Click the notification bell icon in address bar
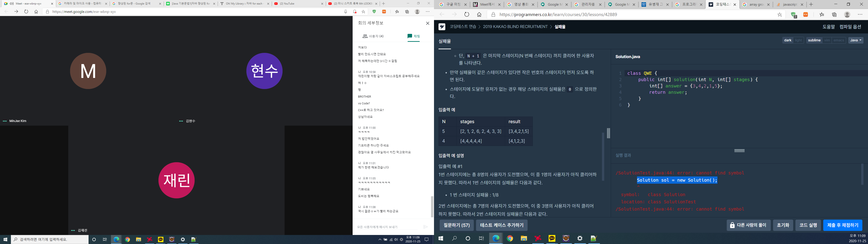Image resolution: width=868 pixels, height=244 pixels. tap(354, 12)
